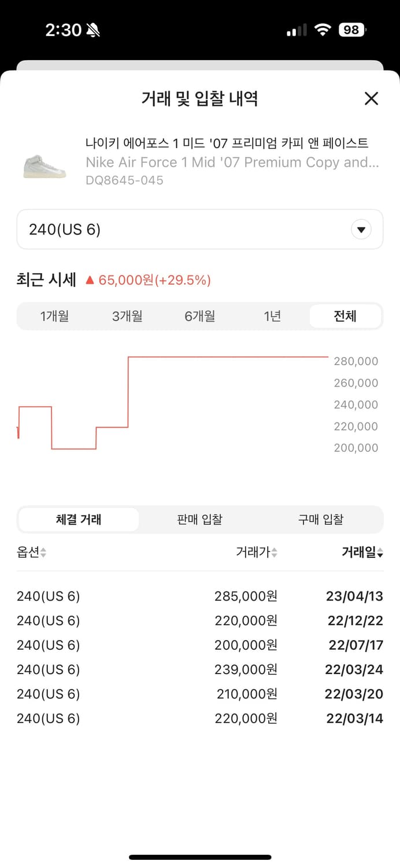
Task: Click the dropdown chevron next to size
Action: pos(361,229)
